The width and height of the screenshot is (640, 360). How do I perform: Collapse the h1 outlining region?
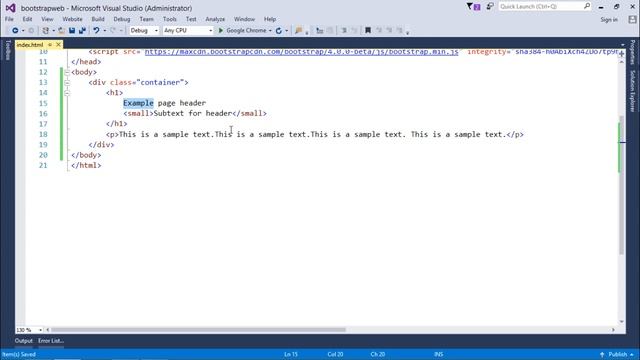tap(67, 93)
